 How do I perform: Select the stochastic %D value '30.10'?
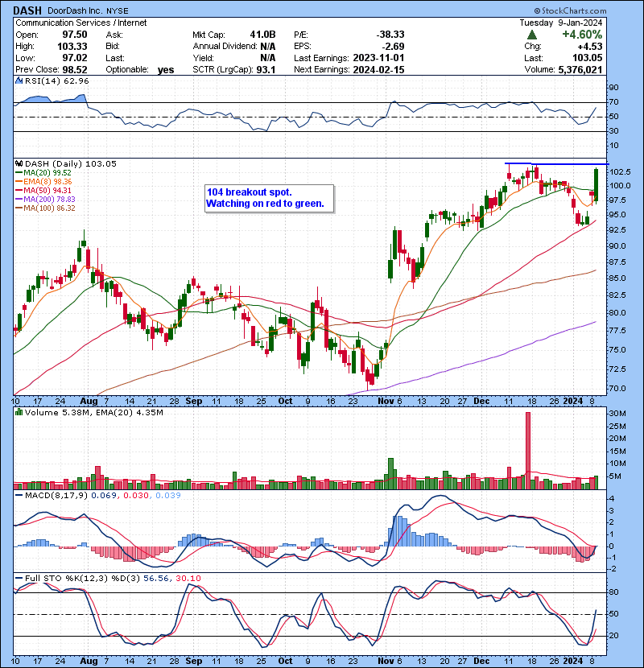point(188,578)
